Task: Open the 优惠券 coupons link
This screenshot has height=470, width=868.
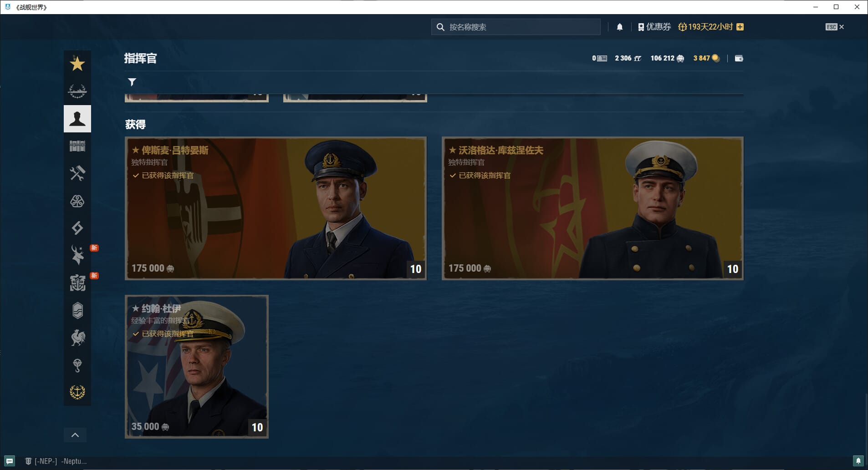Action: click(x=654, y=27)
